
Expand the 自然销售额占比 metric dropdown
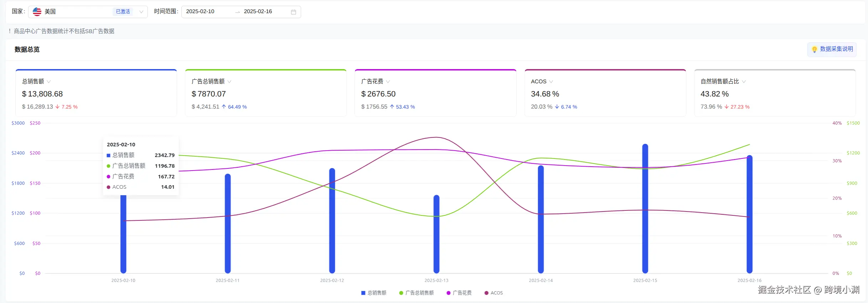[x=744, y=82]
